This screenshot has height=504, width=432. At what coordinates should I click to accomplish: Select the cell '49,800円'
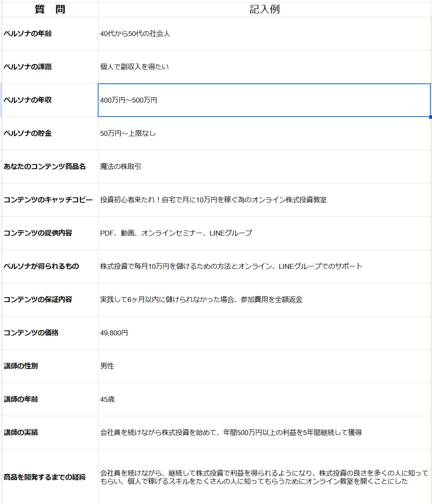(x=265, y=333)
